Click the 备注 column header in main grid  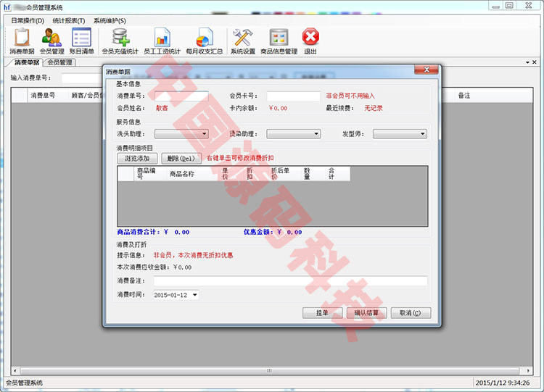(494, 96)
